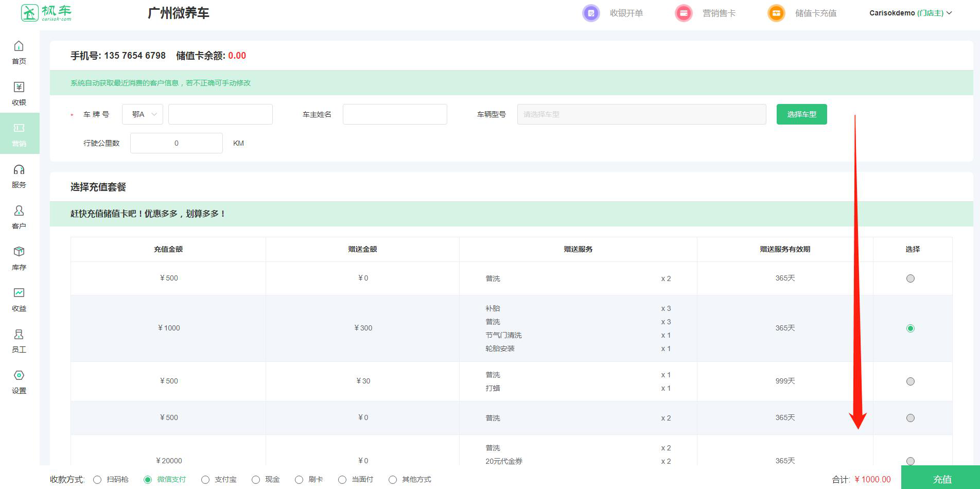Open the 储值卡充值 menu item
This screenshot has width=980, height=489.
pos(816,13)
